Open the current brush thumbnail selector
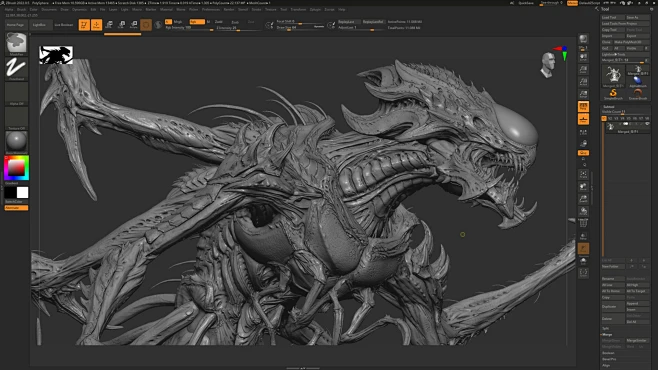Image resolution: width=658 pixels, height=370 pixels. pos(16,44)
